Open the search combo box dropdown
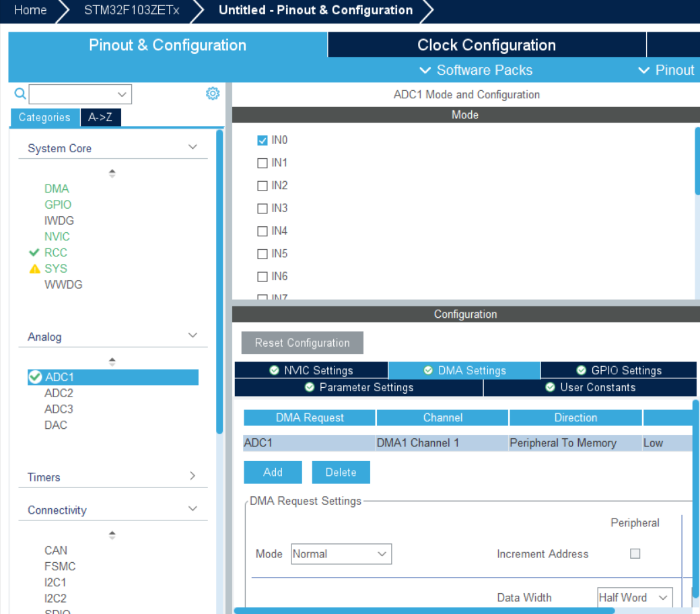The height and width of the screenshot is (614, 700). tap(122, 94)
